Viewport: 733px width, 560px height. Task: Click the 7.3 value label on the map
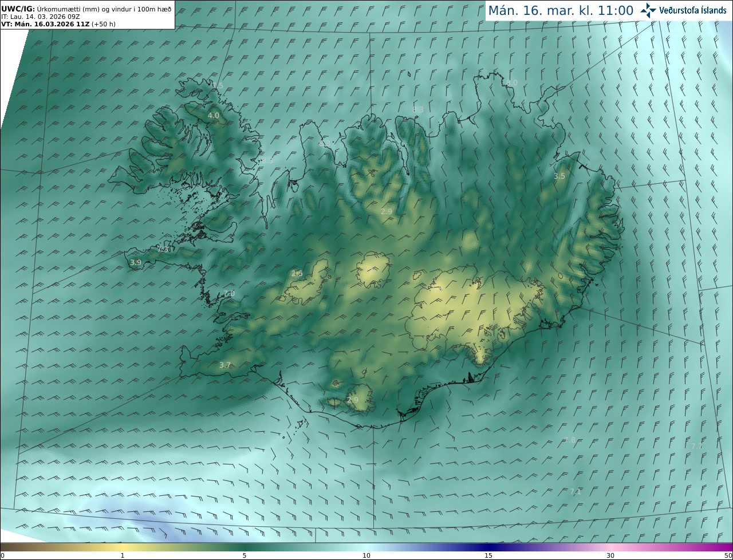pos(163,250)
